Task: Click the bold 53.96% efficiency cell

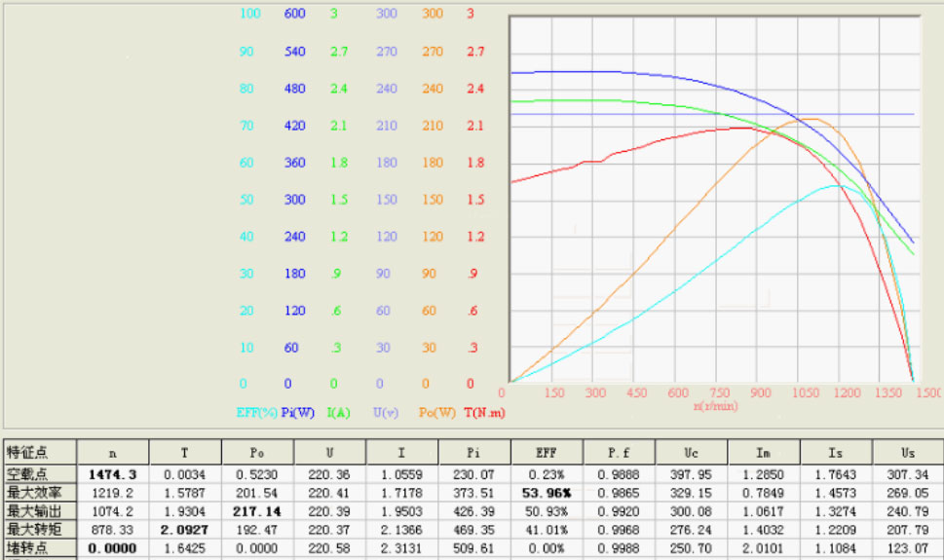Action: (x=547, y=493)
